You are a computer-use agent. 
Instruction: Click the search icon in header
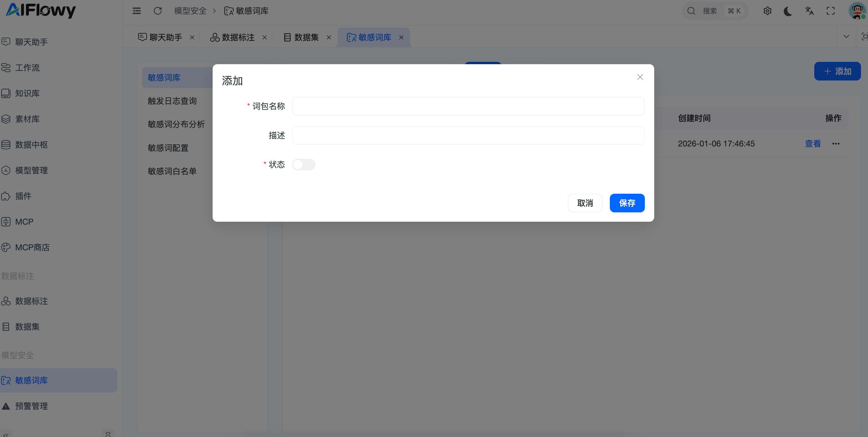tap(691, 11)
